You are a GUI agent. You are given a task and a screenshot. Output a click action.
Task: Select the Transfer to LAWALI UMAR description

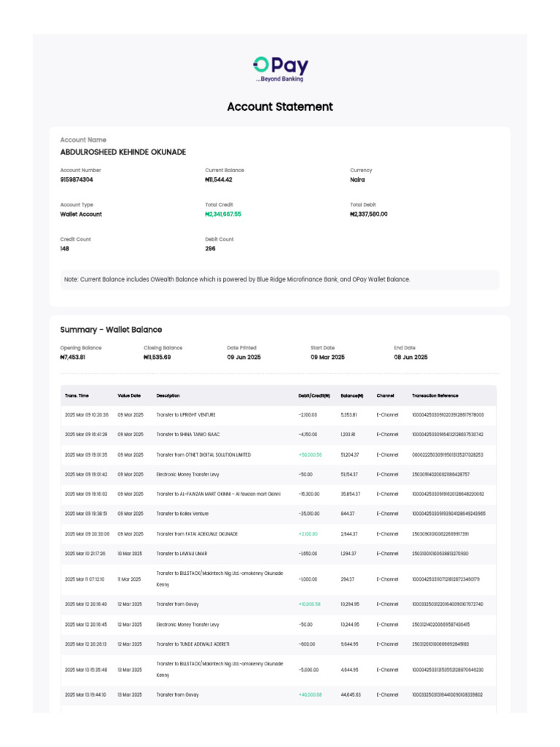[182, 554]
